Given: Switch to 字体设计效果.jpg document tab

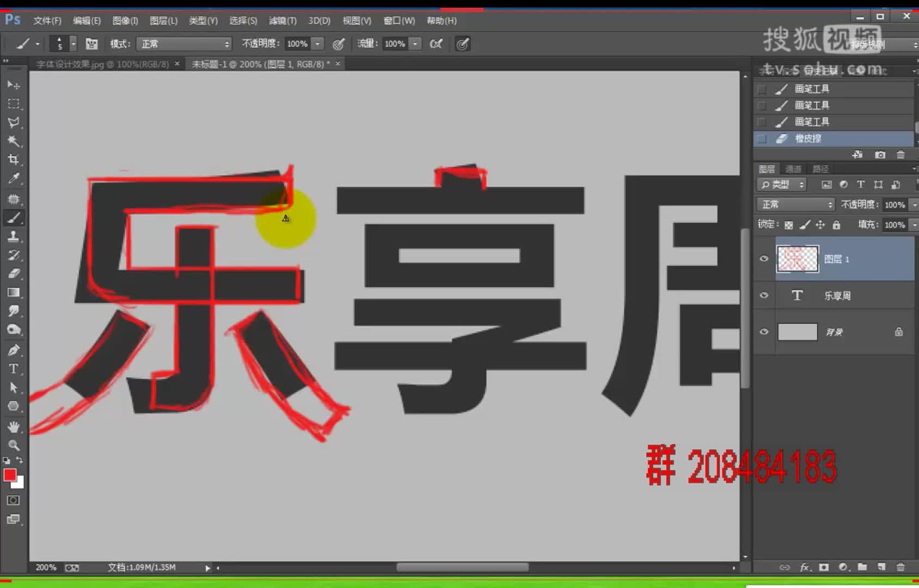Looking at the screenshot, I should tap(102, 64).
